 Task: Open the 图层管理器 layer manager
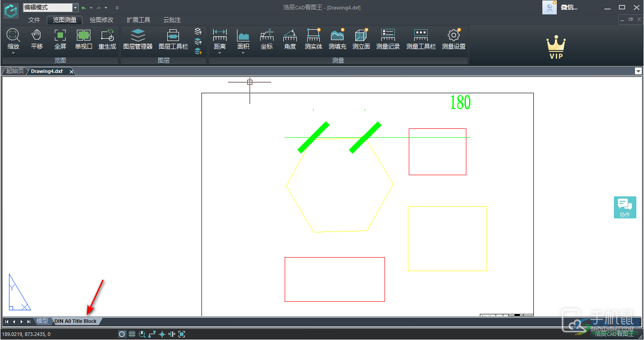[x=138, y=39]
